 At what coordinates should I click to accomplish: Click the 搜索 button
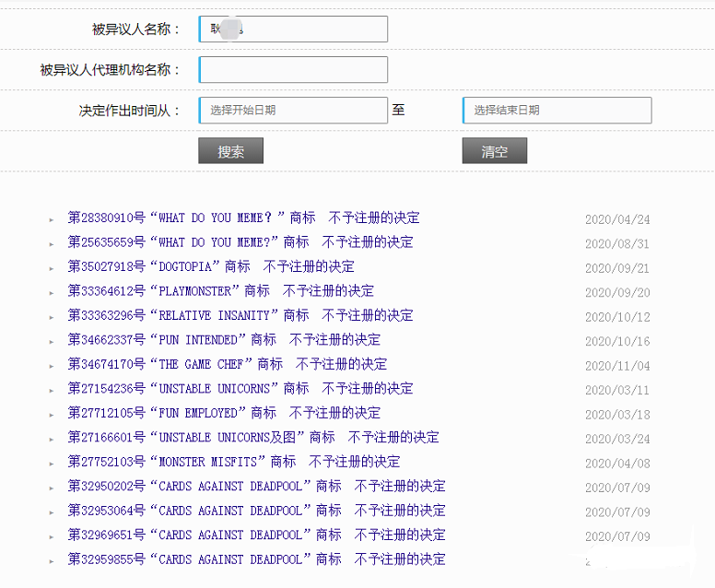pos(230,150)
